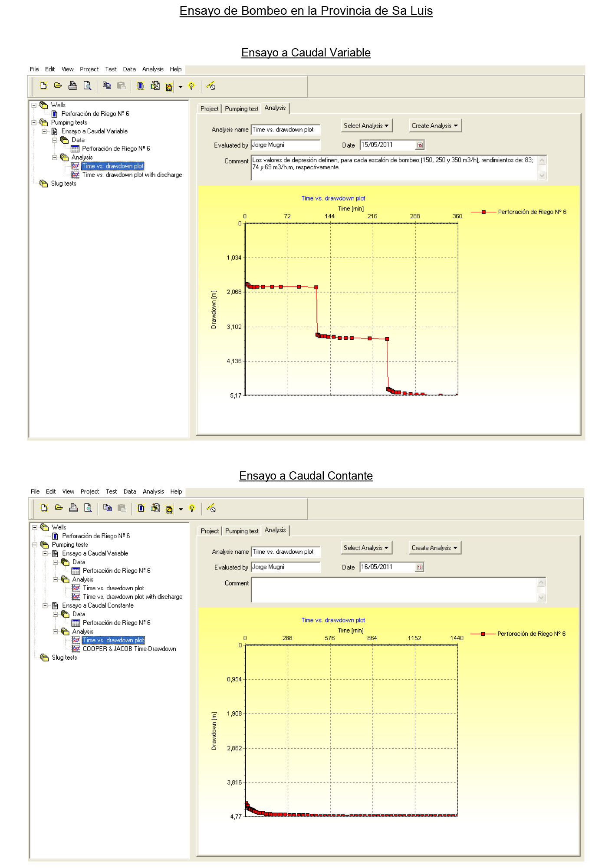Open Select Analysis dropdown in top window
Viewport: 615px width, 868px height.
(366, 125)
